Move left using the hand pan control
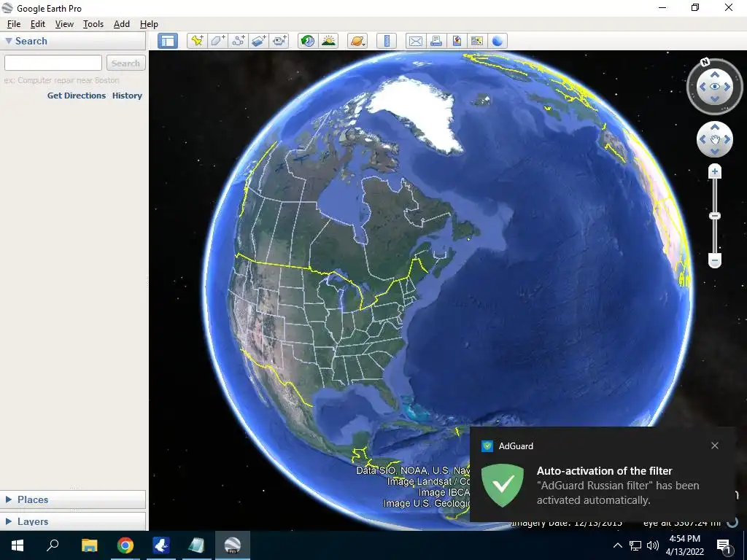 [x=703, y=139]
